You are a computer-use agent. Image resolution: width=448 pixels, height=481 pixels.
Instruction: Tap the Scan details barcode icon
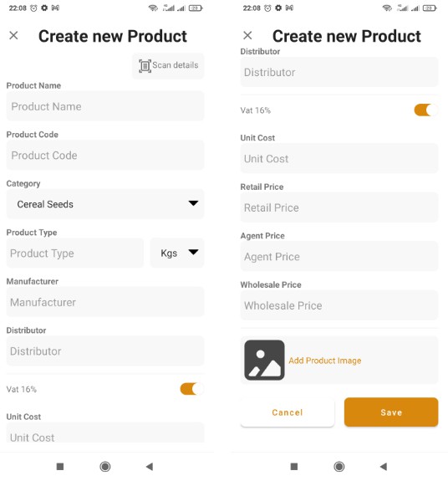click(x=145, y=66)
